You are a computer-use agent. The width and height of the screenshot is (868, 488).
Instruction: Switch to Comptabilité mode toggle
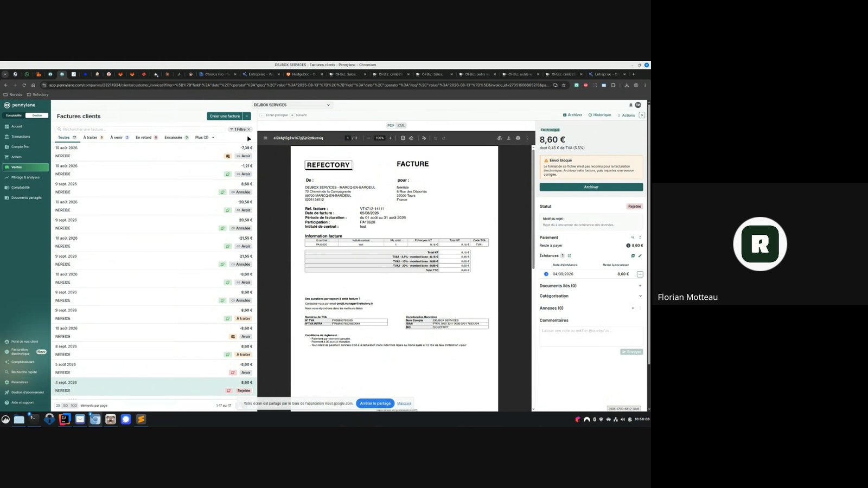(14, 115)
